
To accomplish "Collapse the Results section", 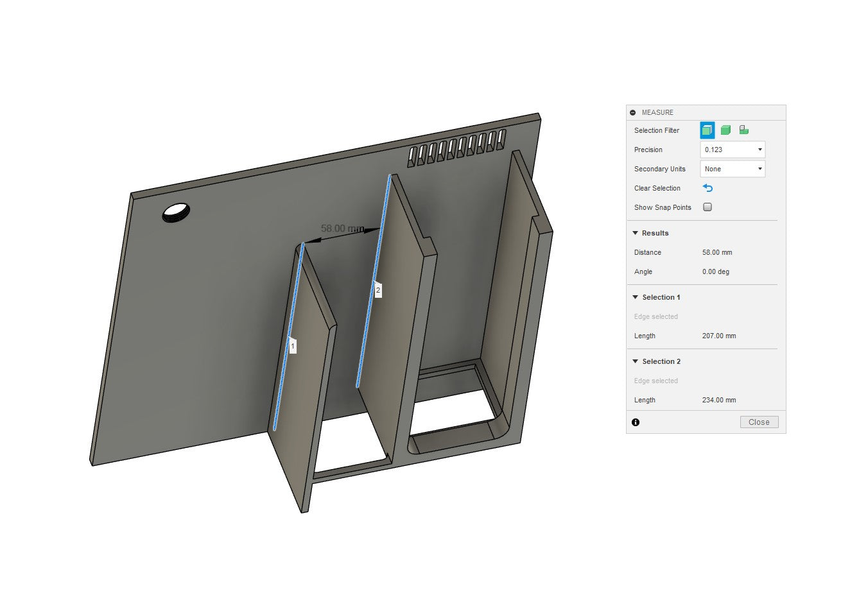I will pyautogui.click(x=636, y=233).
